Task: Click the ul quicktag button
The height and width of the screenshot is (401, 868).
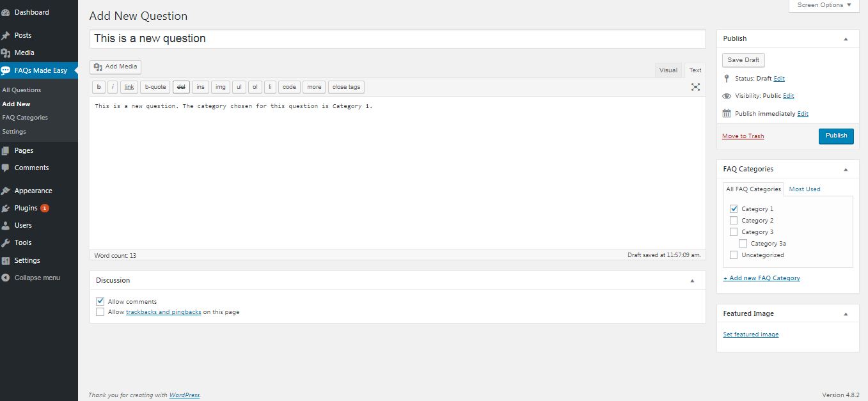Action: coord(239,87)
